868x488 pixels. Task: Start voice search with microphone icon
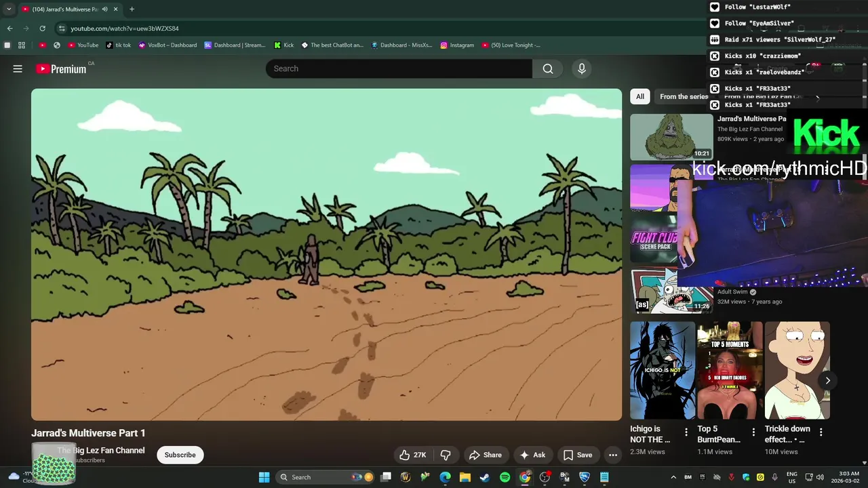coord(581,68)
